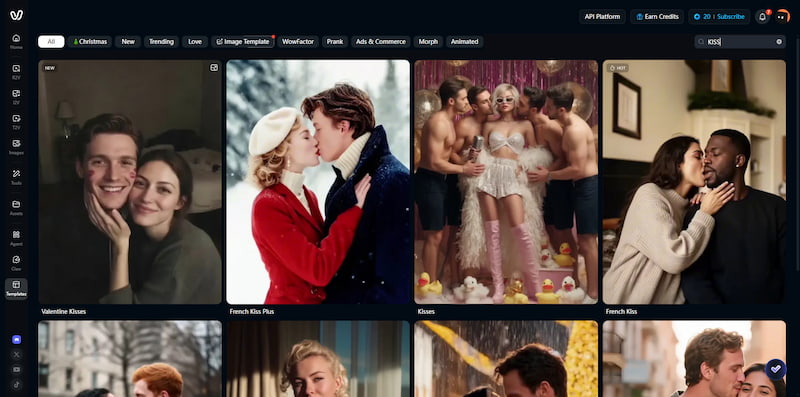
Task: Click the search magnifier icon
Action: 702,42
